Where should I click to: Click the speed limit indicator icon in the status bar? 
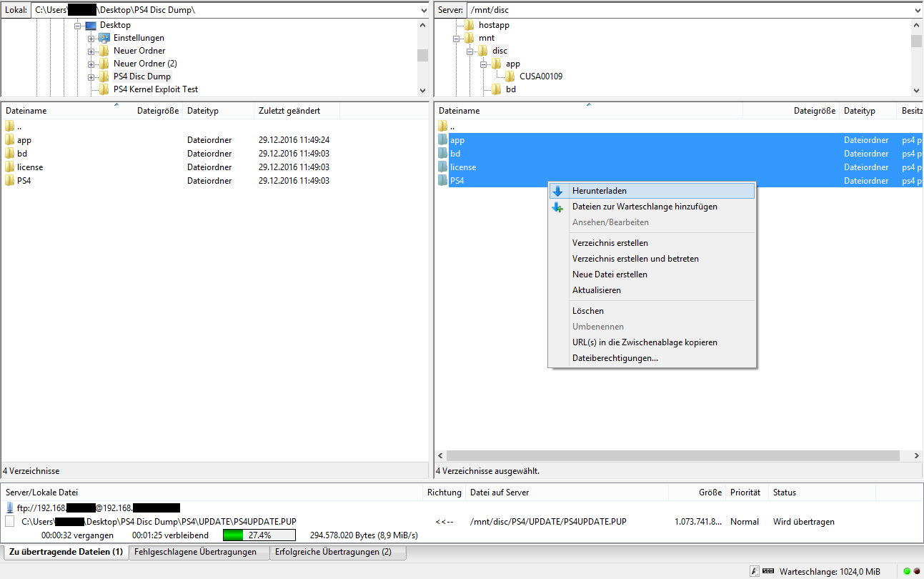769,571
